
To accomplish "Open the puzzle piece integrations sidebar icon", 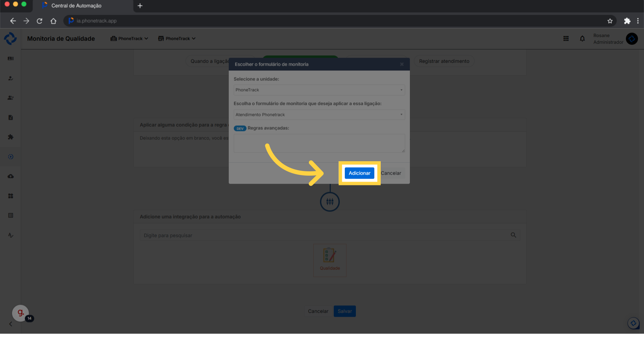I will pyautogui.click(x=11, y=137).
